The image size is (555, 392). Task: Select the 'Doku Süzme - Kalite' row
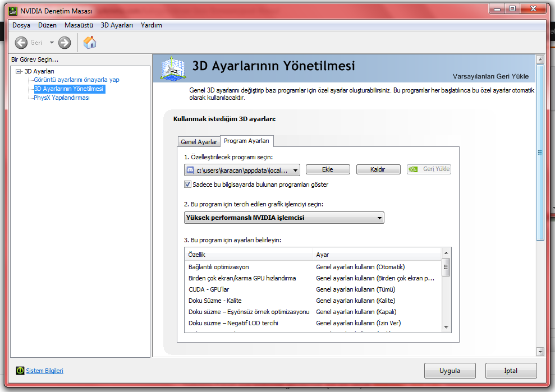pyautogui.click(x=313, y=301)
